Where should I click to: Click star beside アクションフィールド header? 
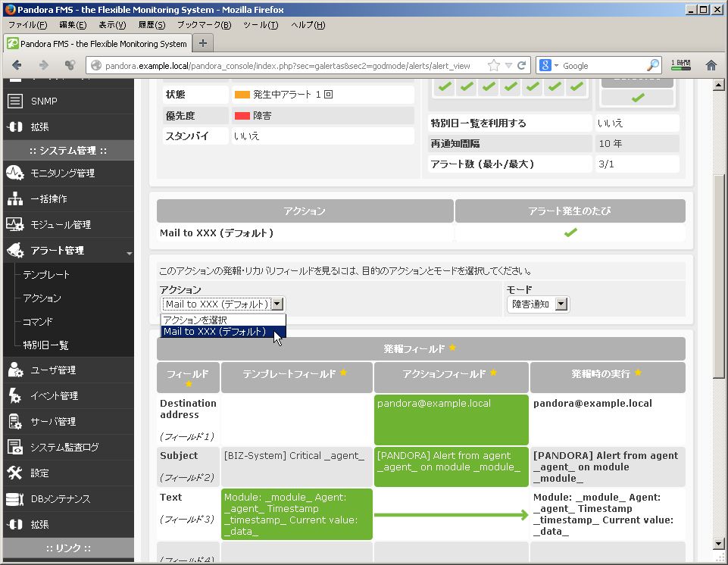point(493,373)
